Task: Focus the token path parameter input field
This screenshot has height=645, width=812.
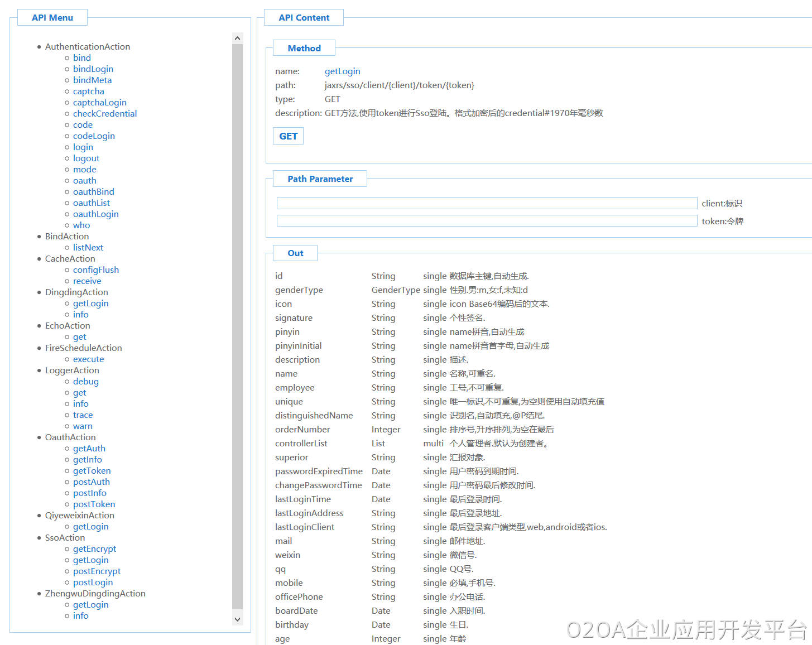Action: [x=486, y=220]
